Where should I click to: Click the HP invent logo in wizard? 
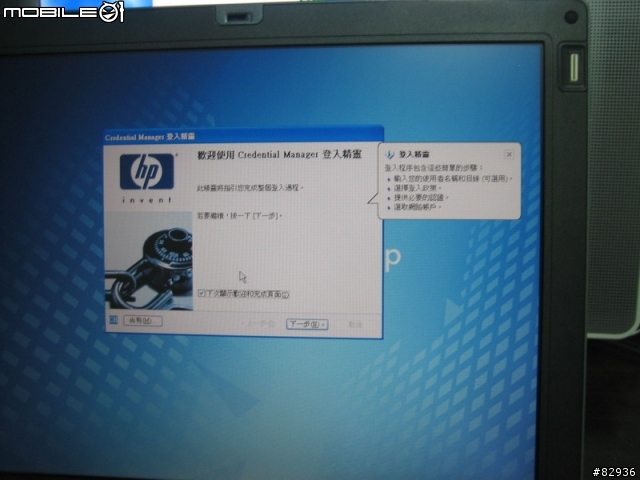click(147, 178)
